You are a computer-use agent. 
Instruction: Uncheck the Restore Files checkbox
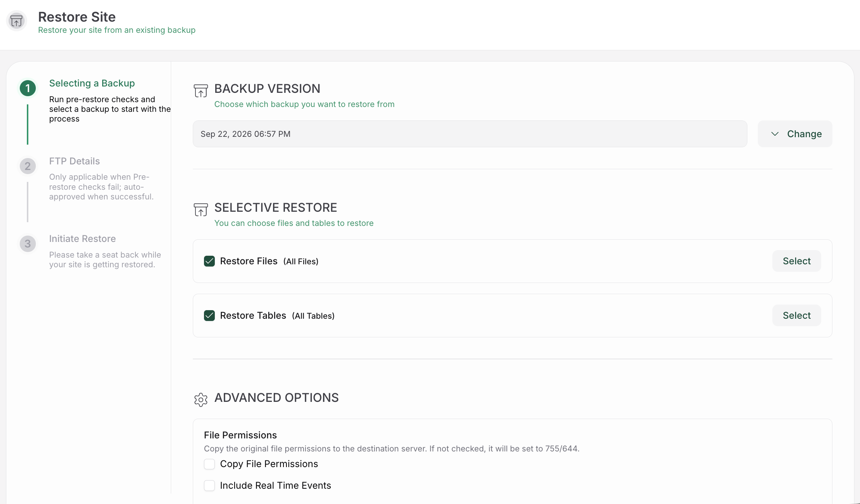point(209,261)
